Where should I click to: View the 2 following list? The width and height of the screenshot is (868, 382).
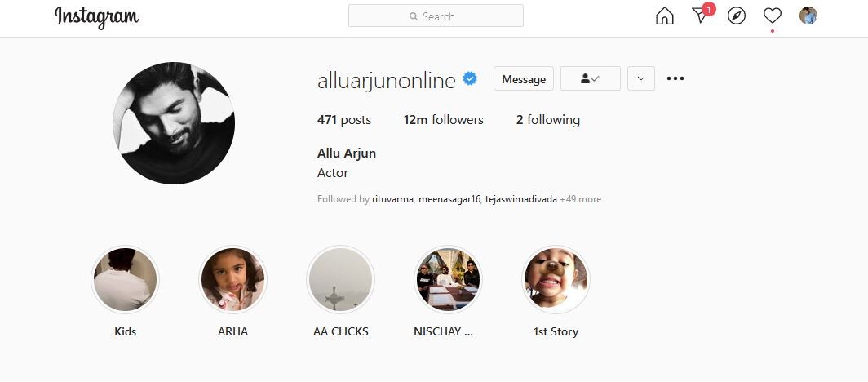click(x=548, y=120)
